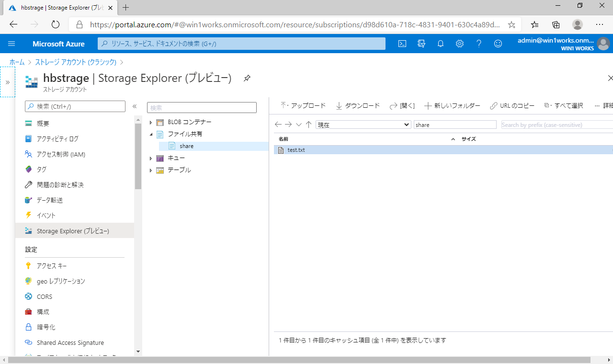Focus the Storage Explorer tree 検索 box
Screen dimensions: 613x364
pos(202,108)
